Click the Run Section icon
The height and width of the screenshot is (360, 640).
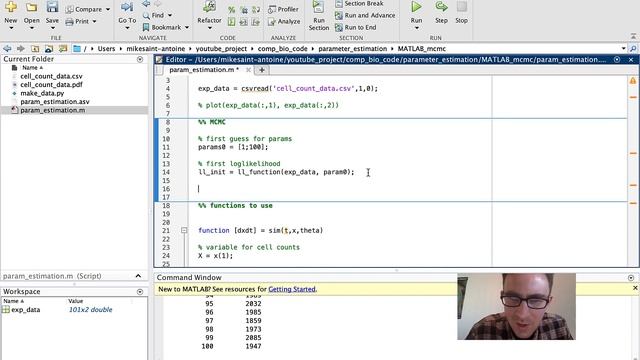318,7
